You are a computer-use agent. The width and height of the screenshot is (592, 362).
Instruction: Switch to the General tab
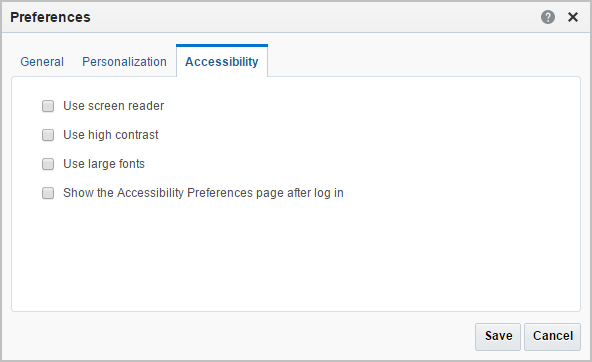click(x=42, y=62)
